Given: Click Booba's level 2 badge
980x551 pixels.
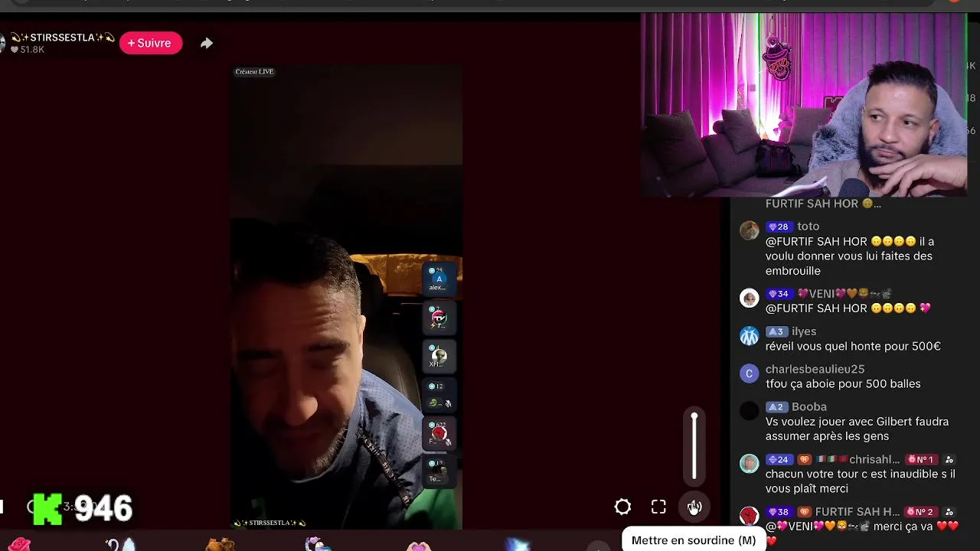Looking at the screenshot, I should [x=776, y=407].
